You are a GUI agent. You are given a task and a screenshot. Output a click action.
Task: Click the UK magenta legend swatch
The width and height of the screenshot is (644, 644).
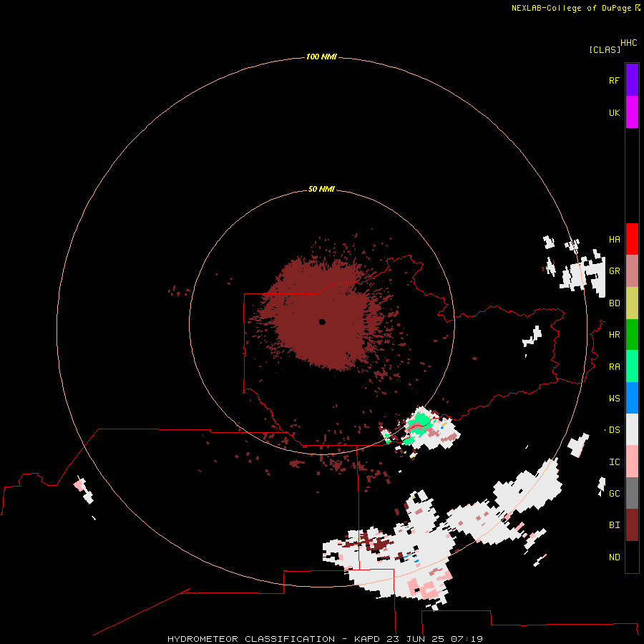click(x=632, y=112)
